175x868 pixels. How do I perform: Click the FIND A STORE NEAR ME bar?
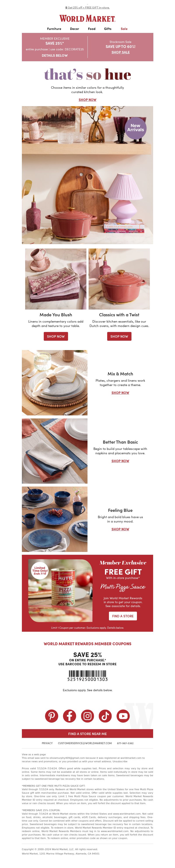pyautogui.click(x=87, y=734)
